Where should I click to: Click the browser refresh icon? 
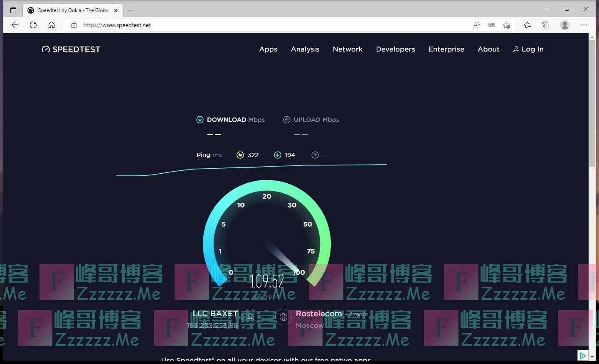click(x=33, y=25)
